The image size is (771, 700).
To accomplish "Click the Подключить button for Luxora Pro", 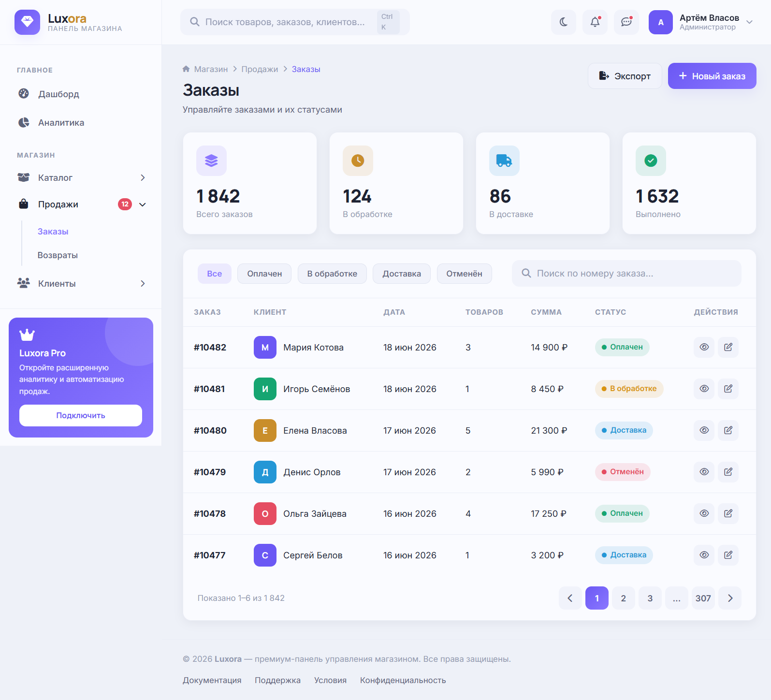I will [x=81, y=416].
